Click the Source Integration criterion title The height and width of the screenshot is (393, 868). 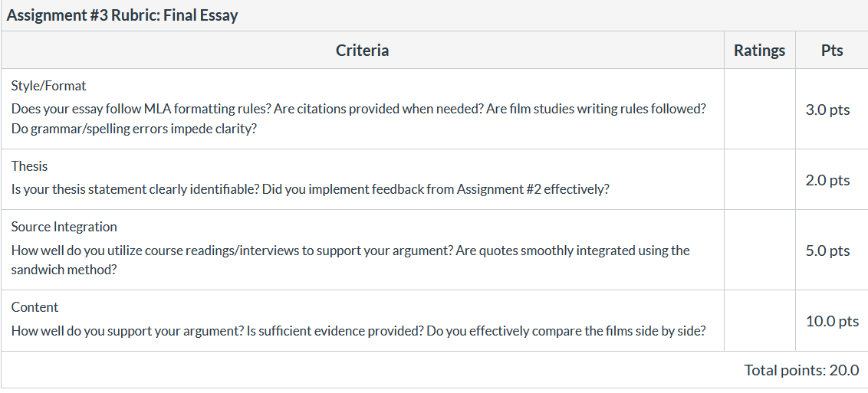64,228
